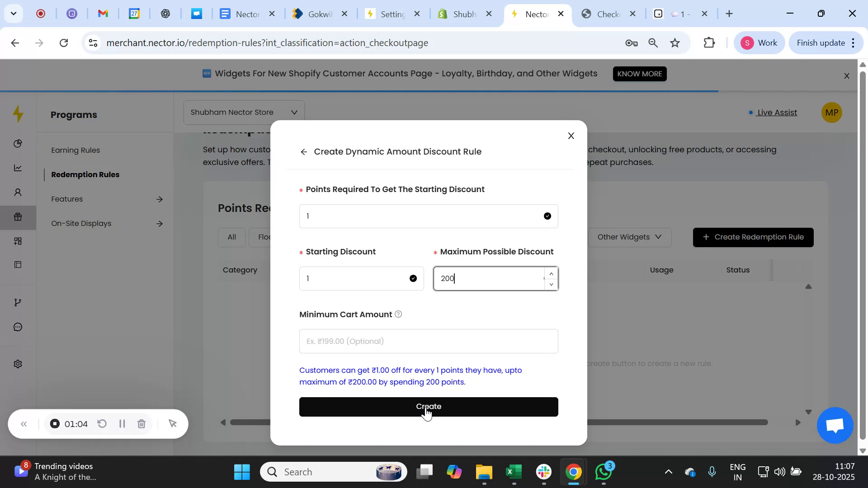
Task: Select the integrations branch icon
Action: (x=18, y=302)
